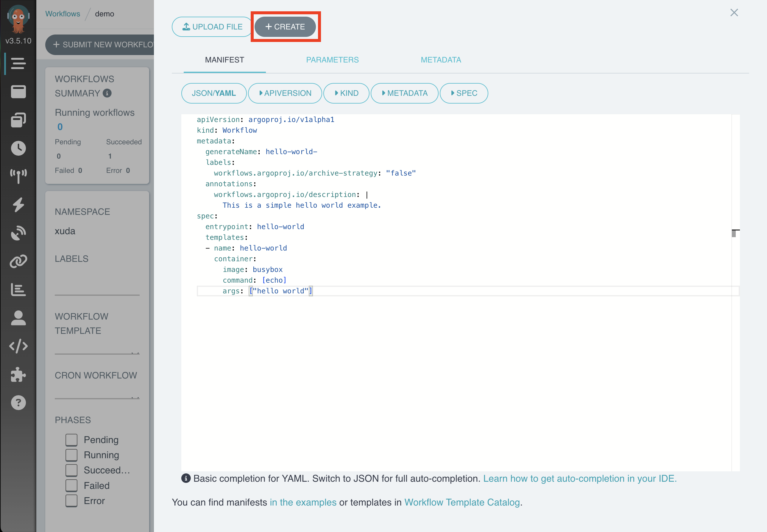
Task: Click the archive-strategy label line
Action: point(315,173)
